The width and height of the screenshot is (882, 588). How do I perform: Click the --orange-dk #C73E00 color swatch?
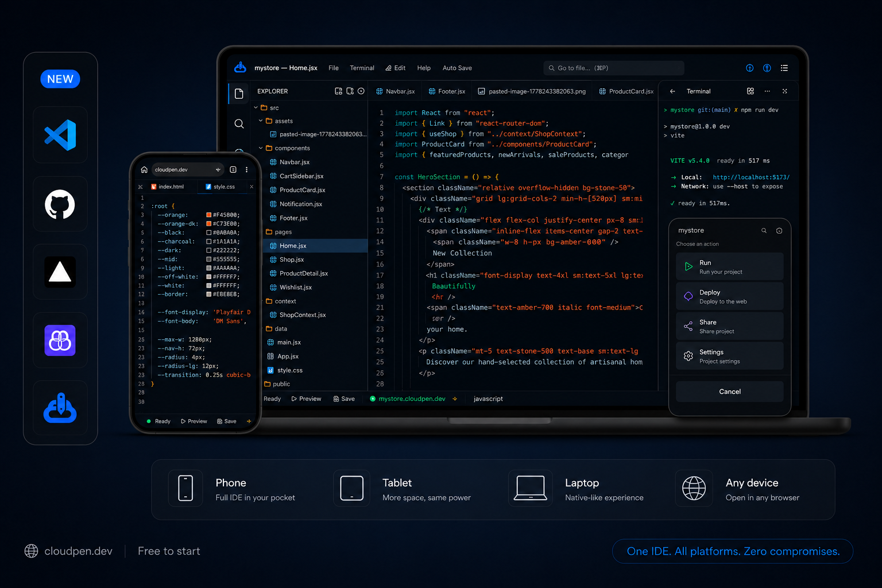(x=209, y=224)
